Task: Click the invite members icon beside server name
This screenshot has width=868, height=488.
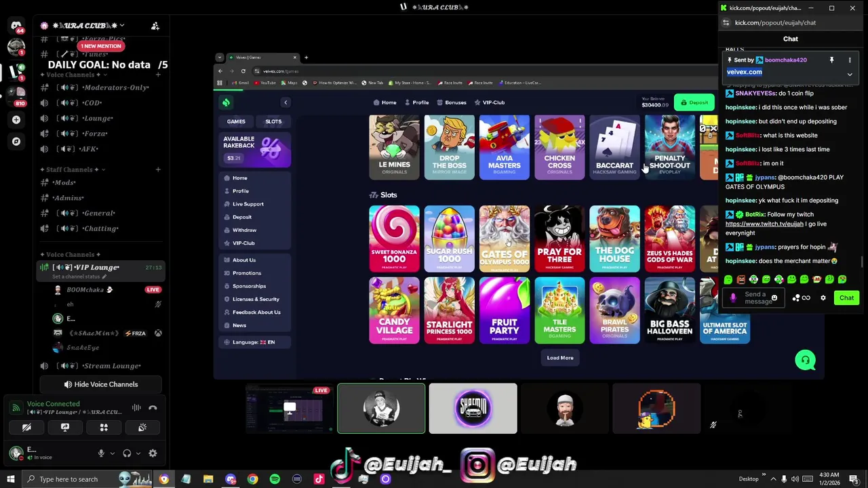Action: pyautogui.click(x=155, y=26)
